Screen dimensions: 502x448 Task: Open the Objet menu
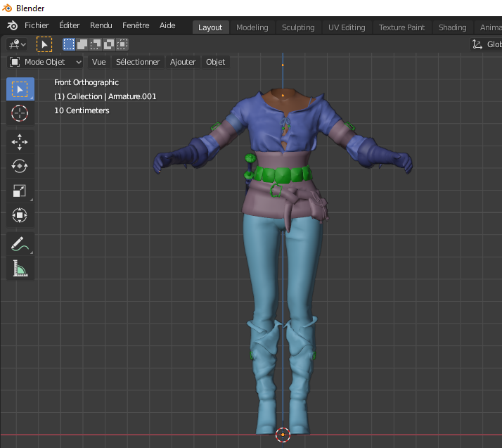pos(215,62)
